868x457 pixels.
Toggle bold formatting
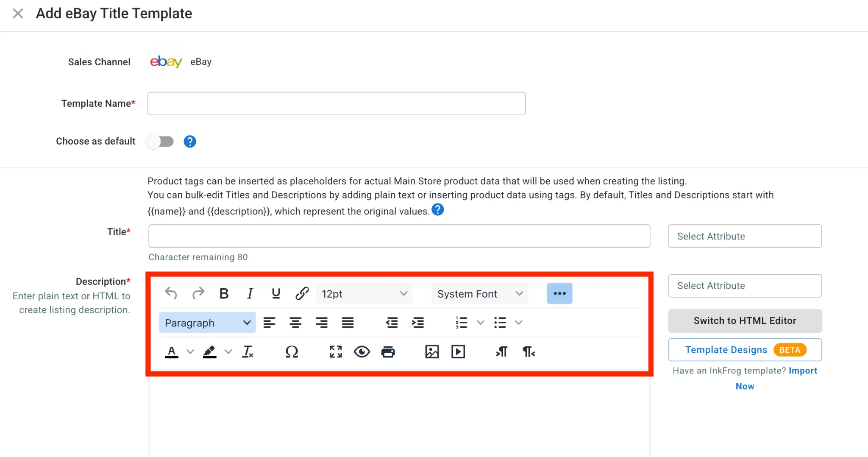point(224,293)
